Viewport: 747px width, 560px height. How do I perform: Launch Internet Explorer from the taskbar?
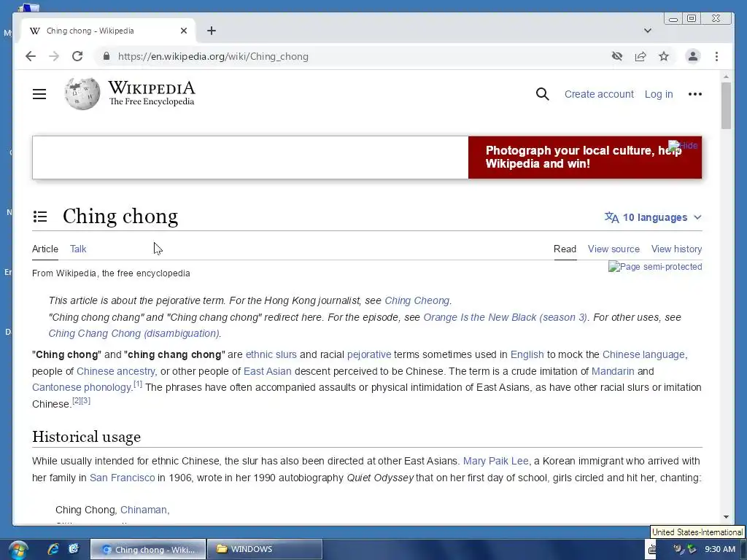53,549
